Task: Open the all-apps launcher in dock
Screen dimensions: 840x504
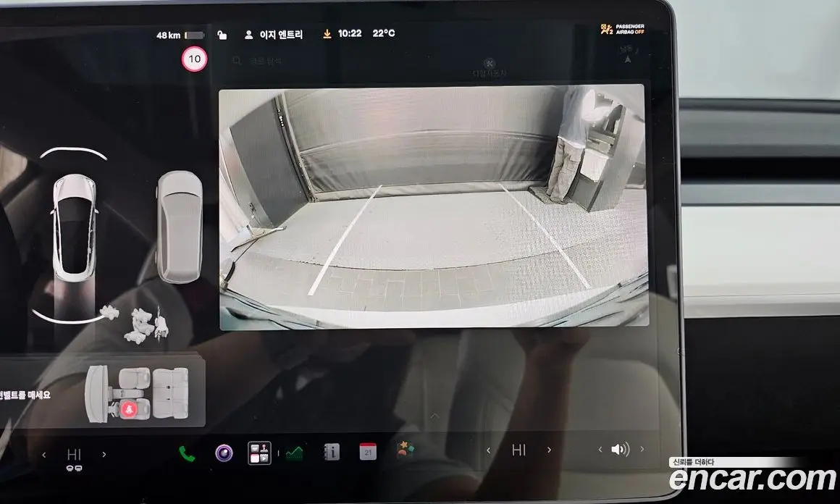Action: [259, 453]
